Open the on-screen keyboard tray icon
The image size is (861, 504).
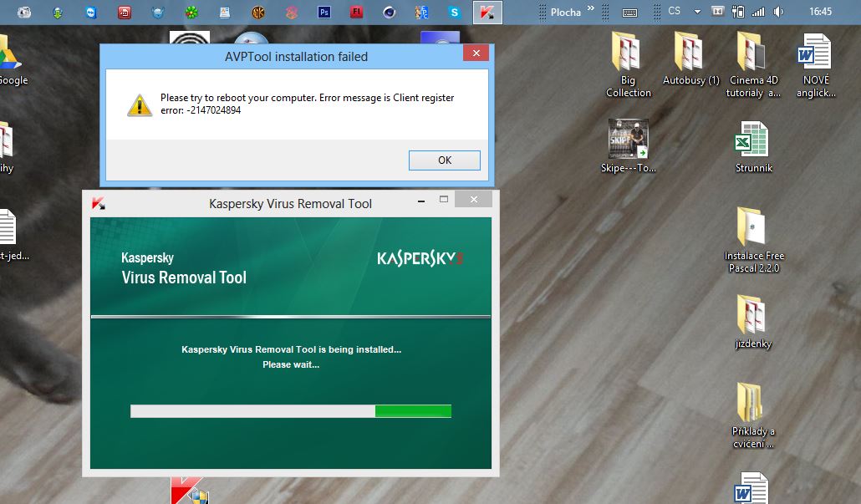(629, 13)
